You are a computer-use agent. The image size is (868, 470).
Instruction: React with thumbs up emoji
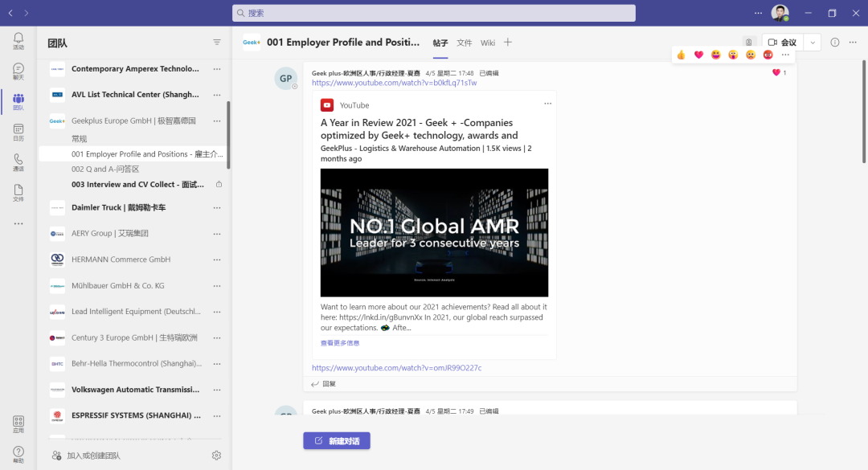coord(681,55)
